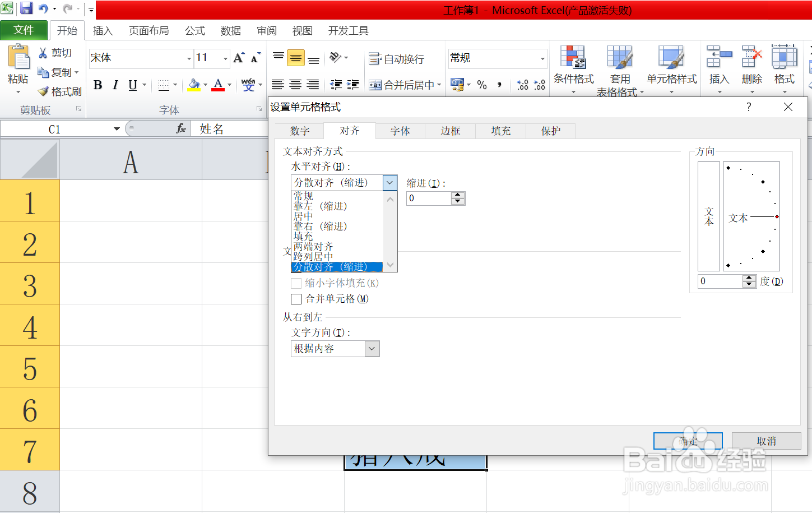The image size is (812, 513).
Task: Select the Format Painter (格式刷) brush
Action: pos(43,91)
